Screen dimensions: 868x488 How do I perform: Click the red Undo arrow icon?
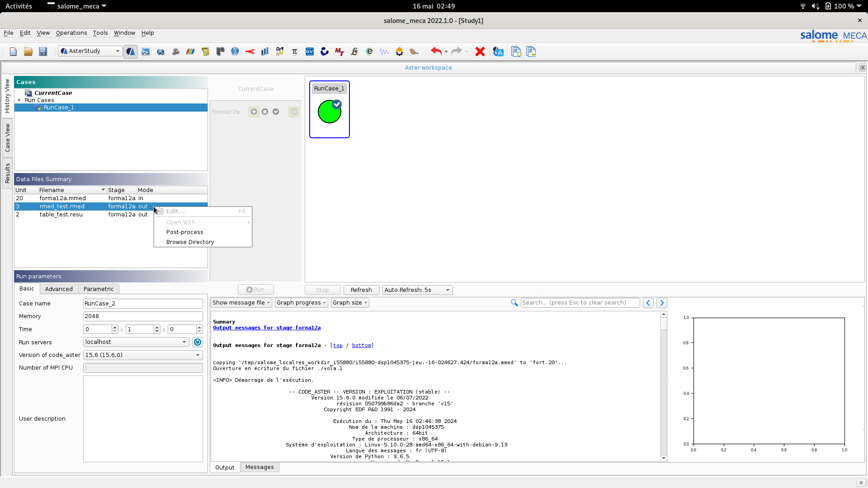[x=436, y=52]
